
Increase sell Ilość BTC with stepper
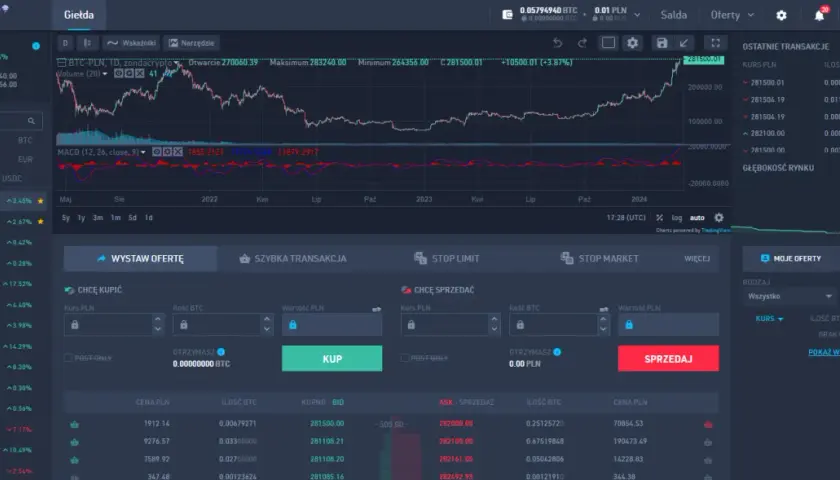(x=603, y=319)
